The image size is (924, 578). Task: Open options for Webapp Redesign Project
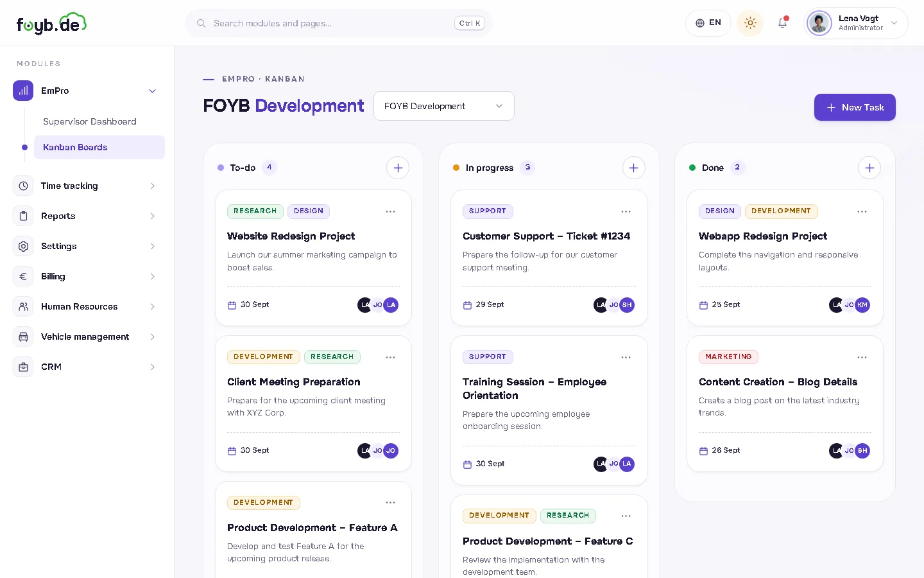[862, 211]
